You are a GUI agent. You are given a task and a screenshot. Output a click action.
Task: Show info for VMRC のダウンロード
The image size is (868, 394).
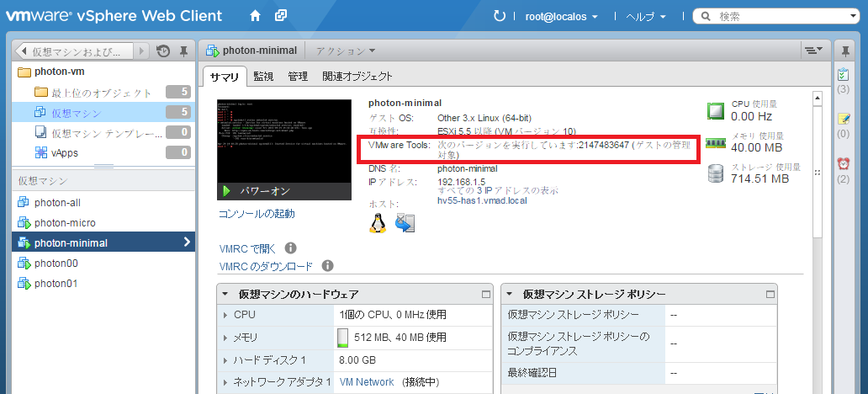pos(327,266)
